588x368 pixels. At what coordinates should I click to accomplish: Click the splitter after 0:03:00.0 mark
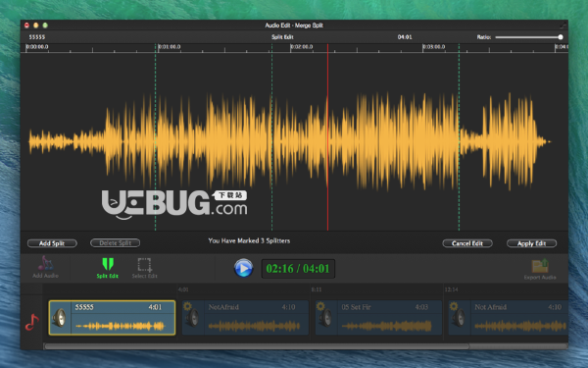[x=459, y=137]
